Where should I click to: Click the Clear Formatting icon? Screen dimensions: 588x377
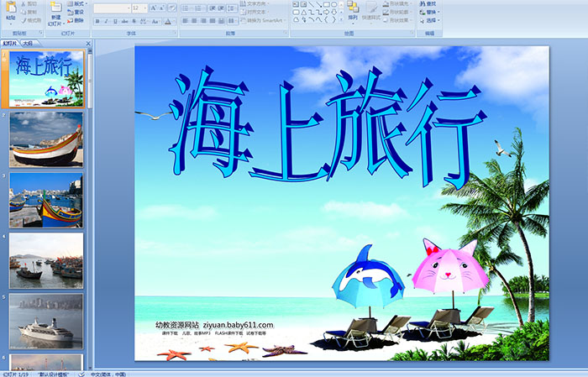click(x=171, y=8)
